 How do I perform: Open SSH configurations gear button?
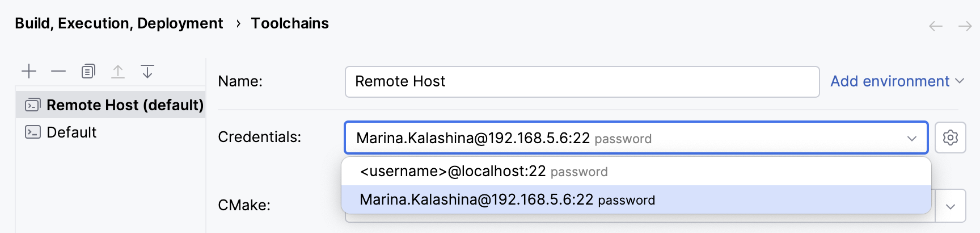coord(950,138)
